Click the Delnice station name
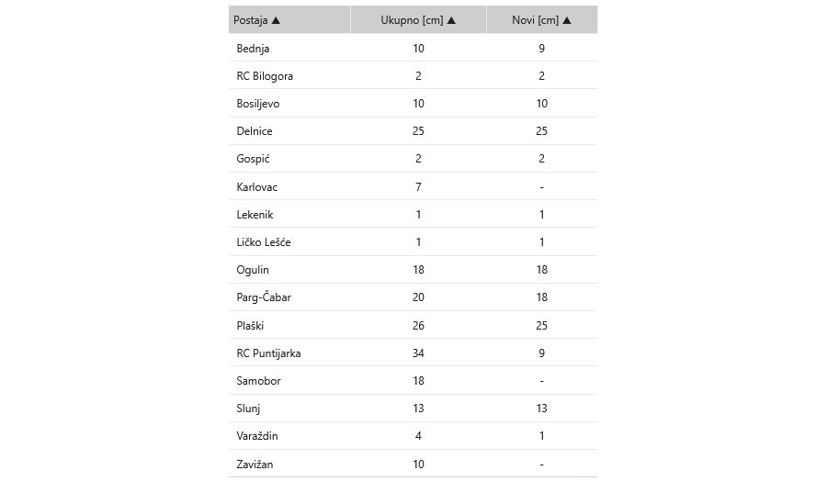827x504 pixels. tap(255, 131)
